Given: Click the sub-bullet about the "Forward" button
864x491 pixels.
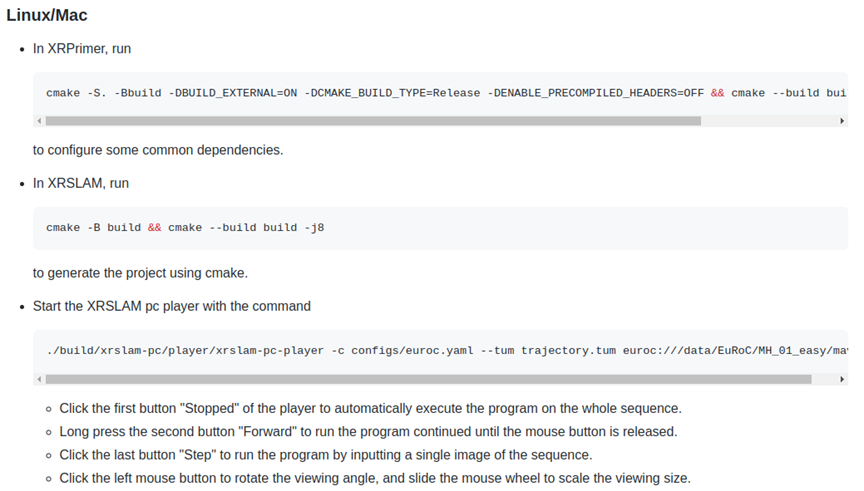Looking at the screenshot, I should point(368,432).
